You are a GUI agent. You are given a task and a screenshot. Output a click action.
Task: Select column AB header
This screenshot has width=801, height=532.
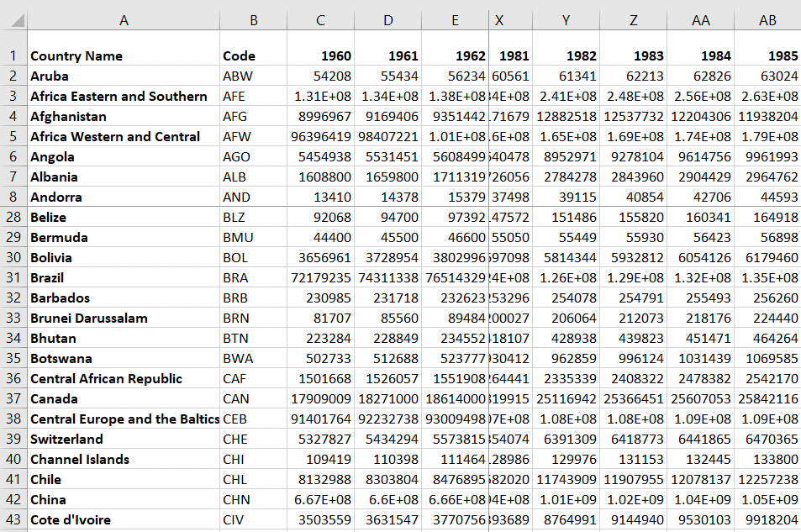(x=767, y=20)
